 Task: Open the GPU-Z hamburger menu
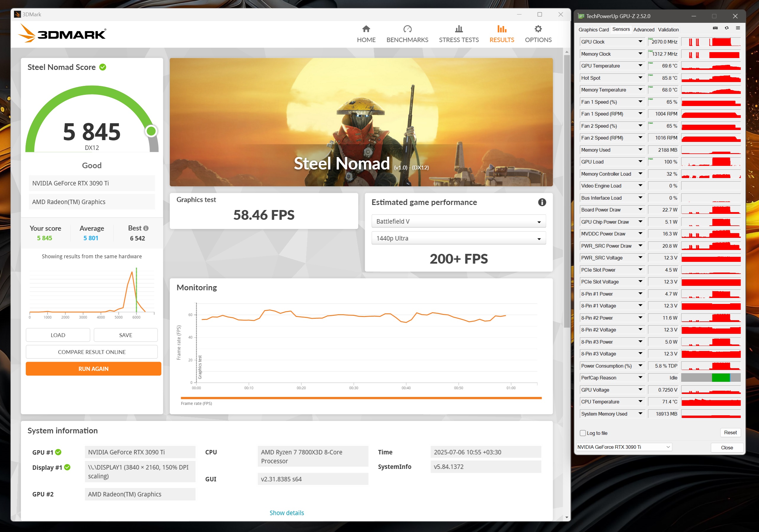coord(738,28)
